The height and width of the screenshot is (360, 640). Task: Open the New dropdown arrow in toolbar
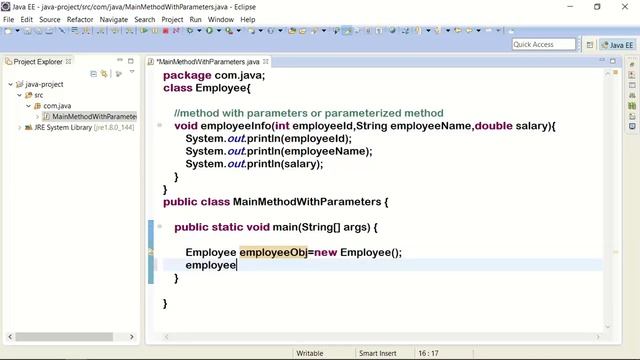point(17,31)
